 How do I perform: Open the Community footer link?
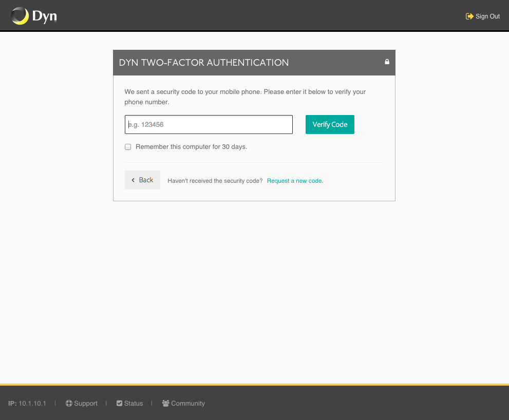click(x=183, y=403)
